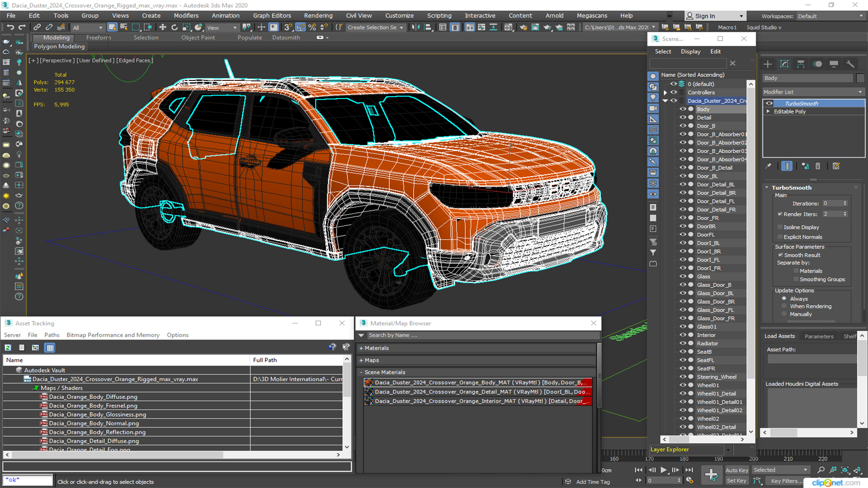Click Remove modifier trash icon

point(818,166)
